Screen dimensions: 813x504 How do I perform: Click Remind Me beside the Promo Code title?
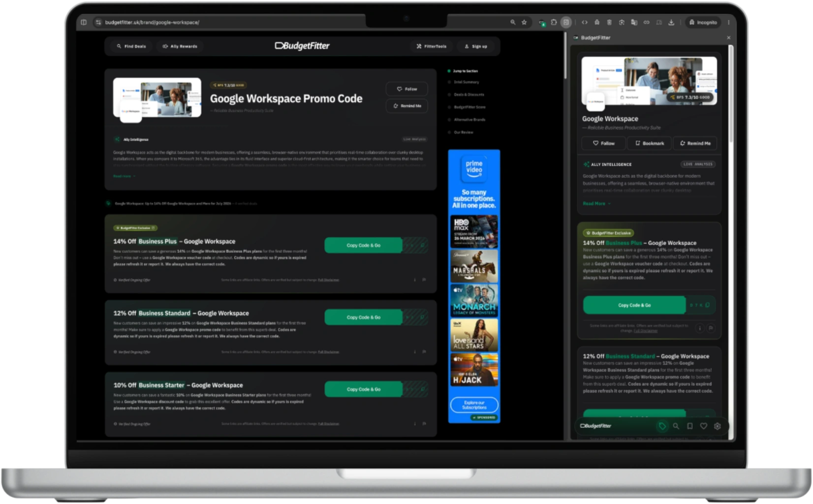tap(407, 106)
